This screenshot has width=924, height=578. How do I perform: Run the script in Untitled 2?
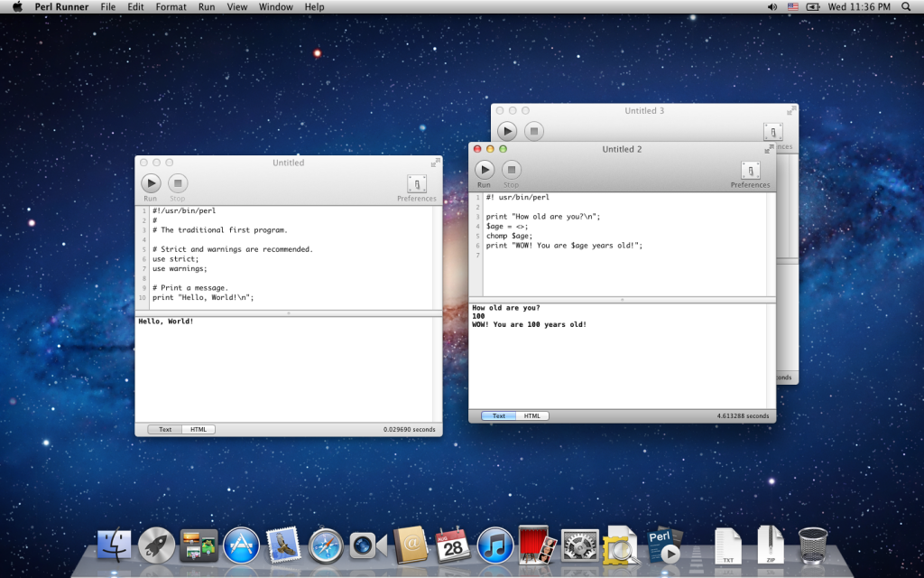click(485, 170)
